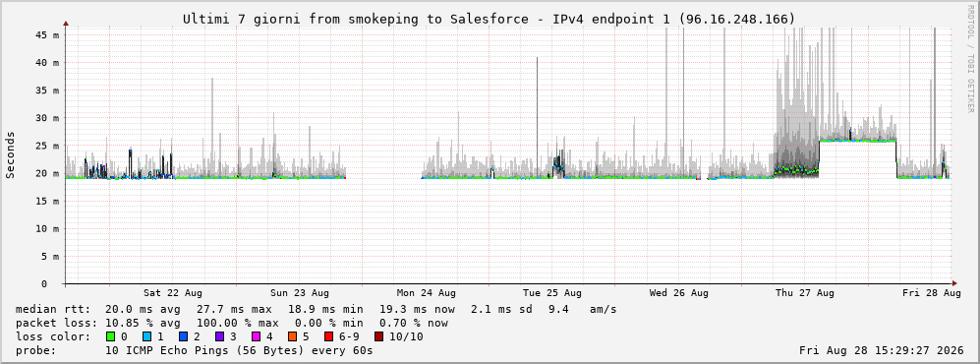Click the graph title mentioning Salesforce IPv4 endpoint

click(x=489, y=20)
